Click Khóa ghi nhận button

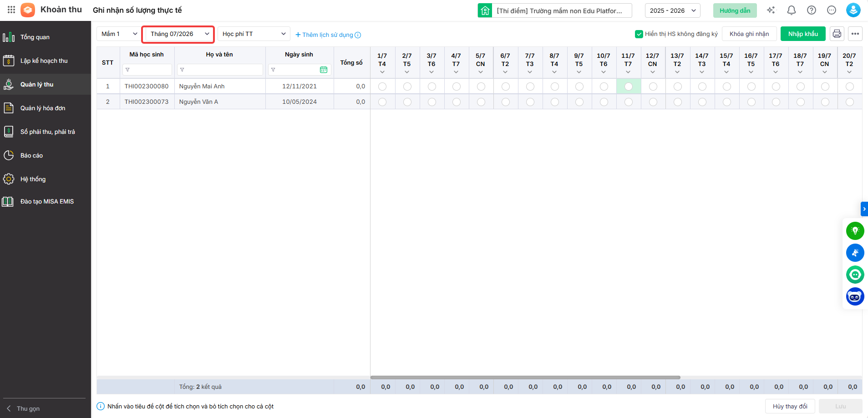tap(749, 34)
